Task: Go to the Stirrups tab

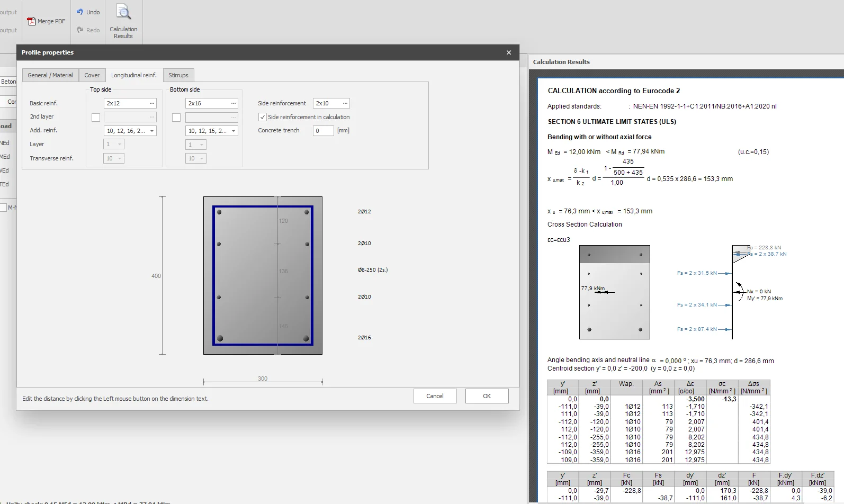Action: (178, 75)
